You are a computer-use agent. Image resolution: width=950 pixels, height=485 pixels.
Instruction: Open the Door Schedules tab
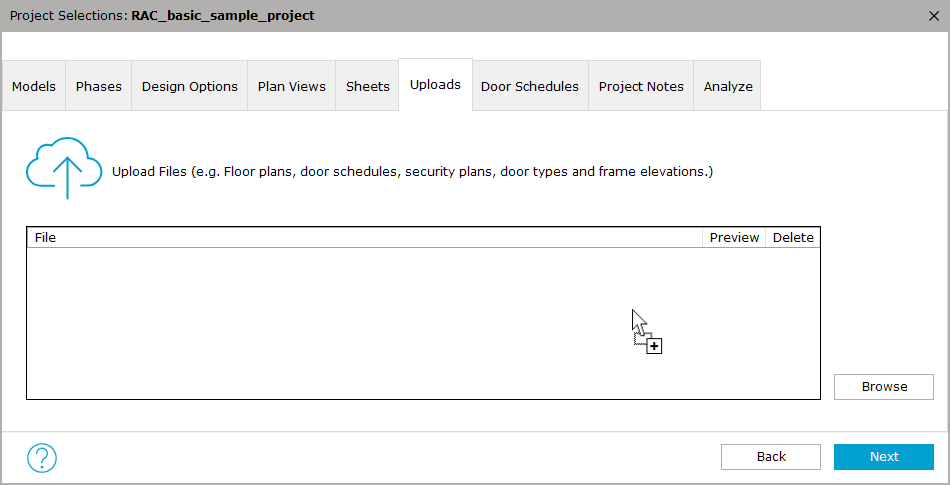pyautogui.click(x=530, y=86)
